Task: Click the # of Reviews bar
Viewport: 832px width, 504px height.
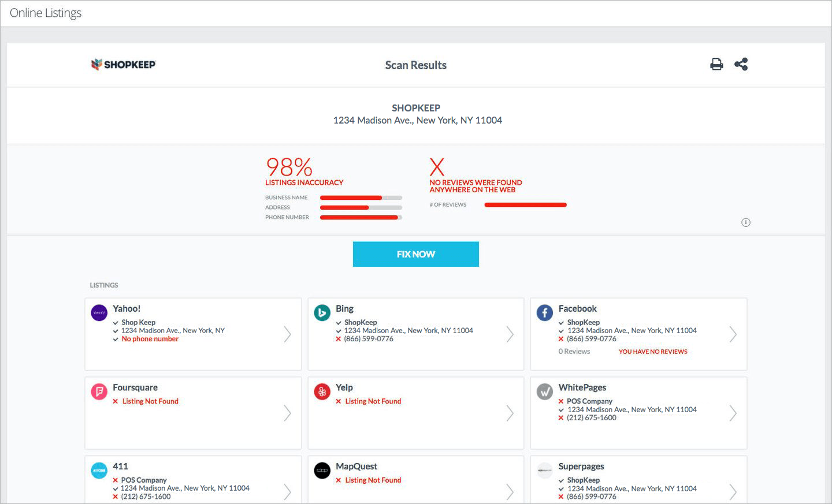Action: 526,204
